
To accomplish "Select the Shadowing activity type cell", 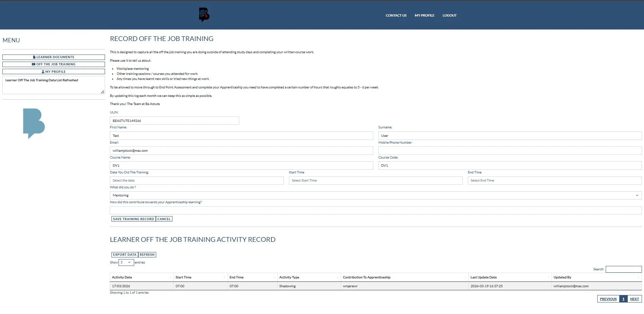I will (x=309, y=286).
